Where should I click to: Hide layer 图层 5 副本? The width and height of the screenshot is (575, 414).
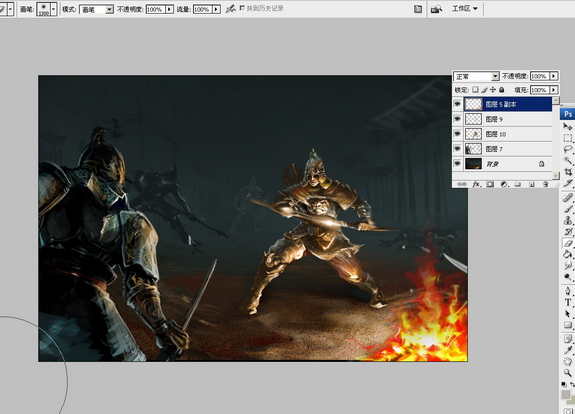pos(457,104)
